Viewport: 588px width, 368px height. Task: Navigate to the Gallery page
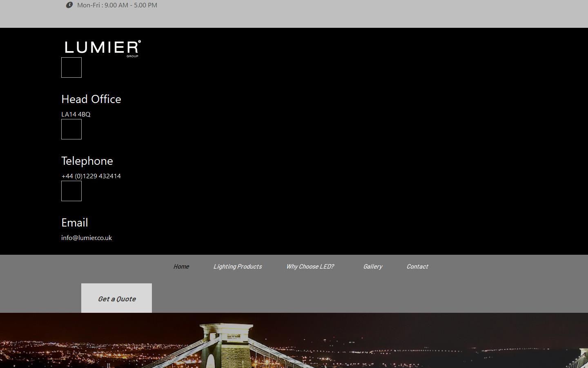372,266
